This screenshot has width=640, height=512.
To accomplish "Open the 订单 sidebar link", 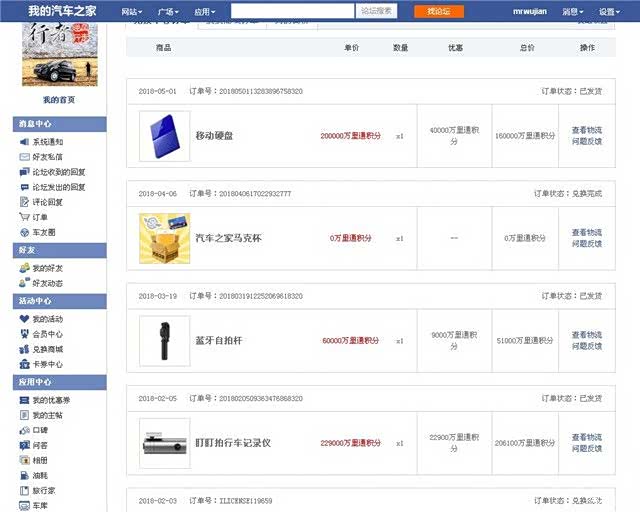I will coord(40,217).
